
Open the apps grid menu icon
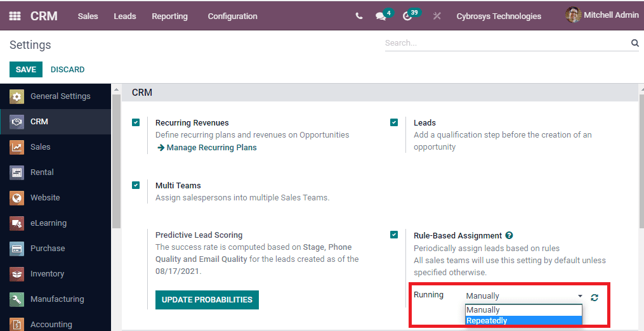(x=15, y=16)
